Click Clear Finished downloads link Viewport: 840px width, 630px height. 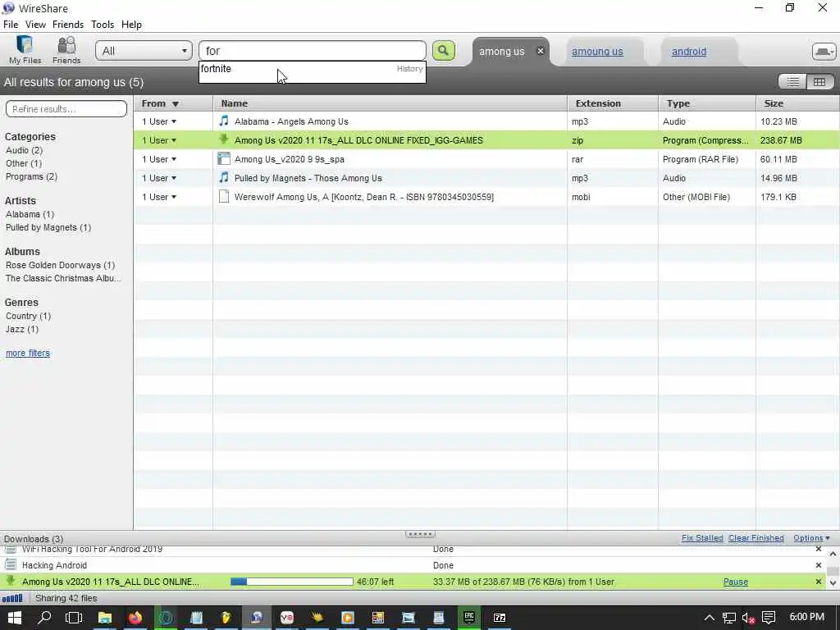756,538
